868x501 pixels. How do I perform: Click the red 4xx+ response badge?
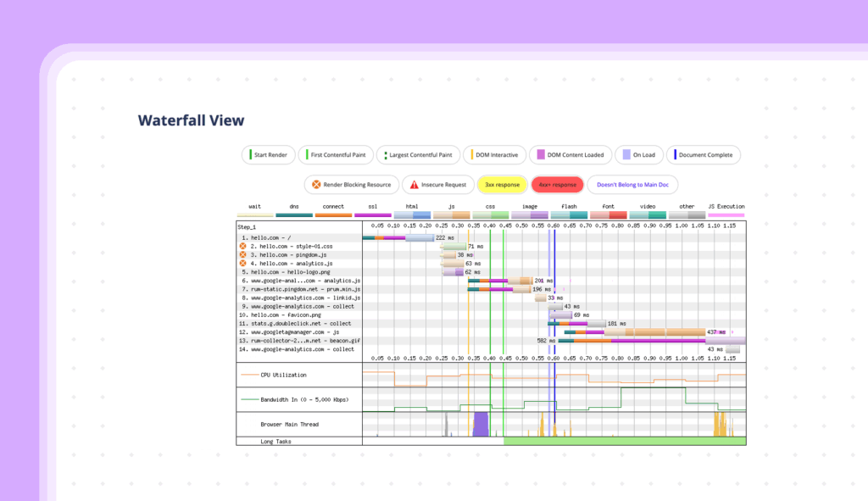click(x=554, y=185)
